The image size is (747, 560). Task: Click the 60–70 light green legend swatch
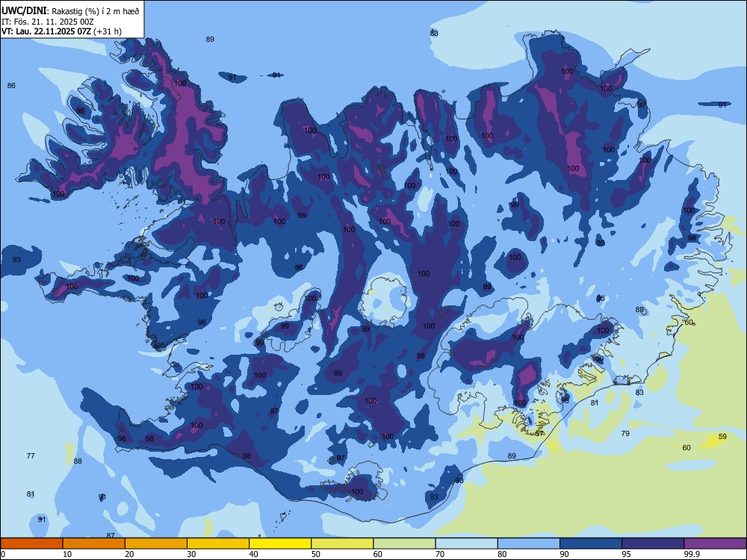point(404,544)
